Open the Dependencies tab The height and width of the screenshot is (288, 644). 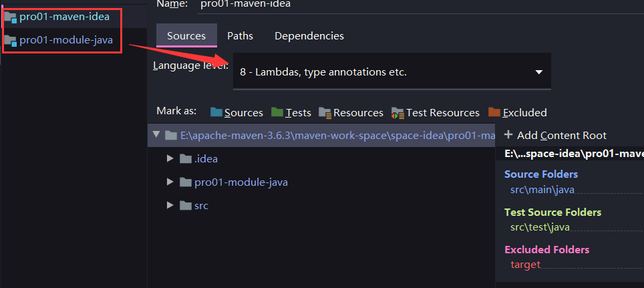(x=309, y=36)
